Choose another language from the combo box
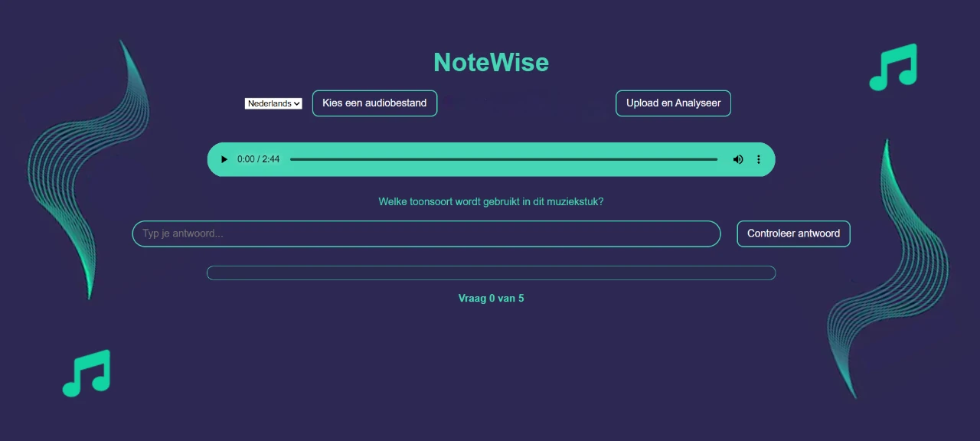The height and width of the screenshot is (441, 980). click(x=273, y=103)
